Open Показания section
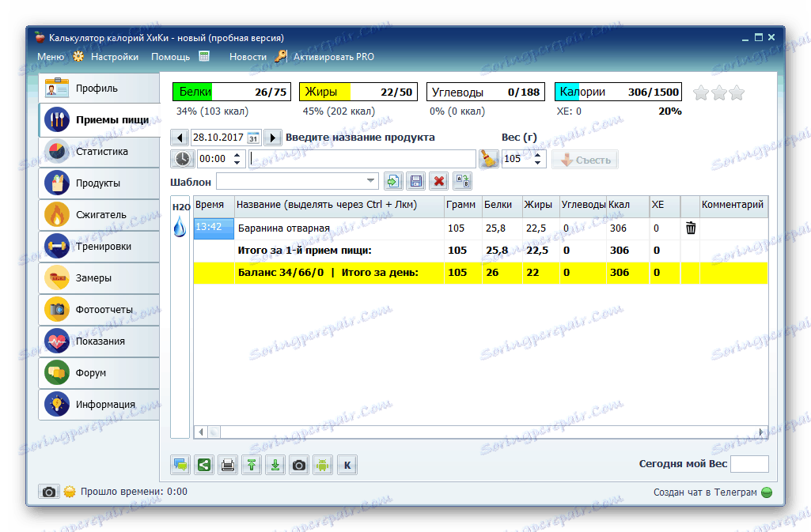Image resolution: width=811 pixels, height=532 pixels. [99, 341]
